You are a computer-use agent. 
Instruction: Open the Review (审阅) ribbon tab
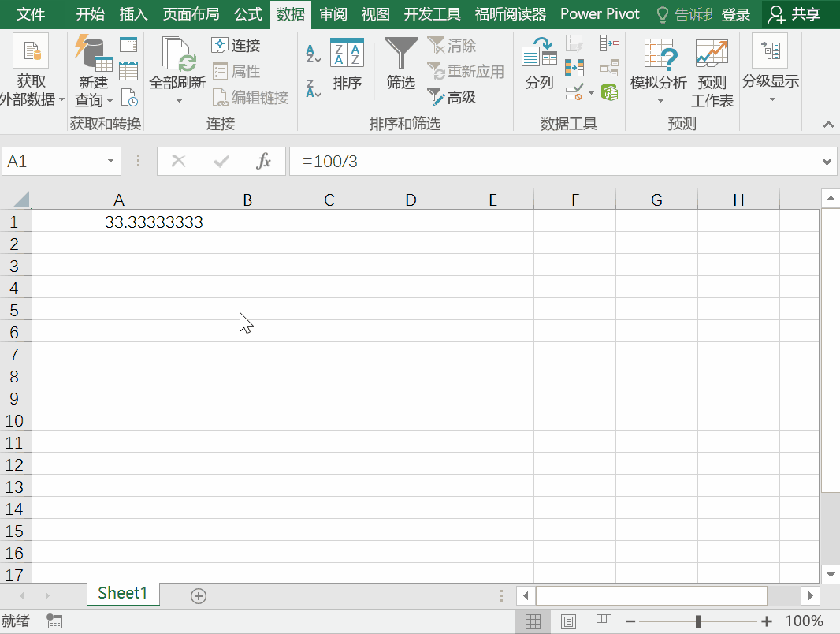333,14
